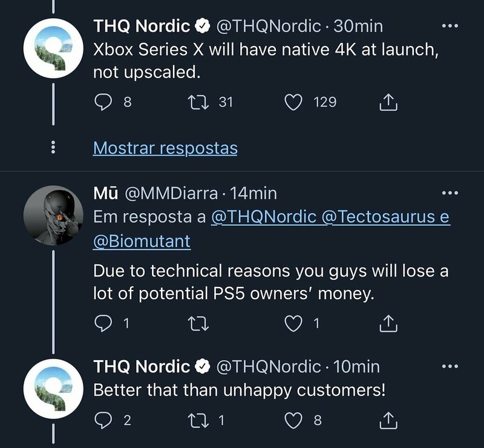Like the tweet with 129 likes

point(293,102)
